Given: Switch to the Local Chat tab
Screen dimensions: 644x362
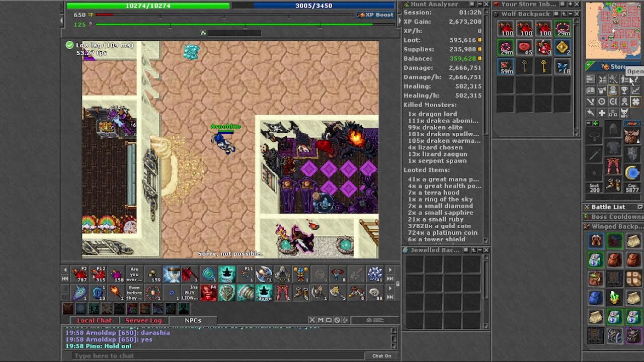Looking at the screenshot, I should pos(94,320).
